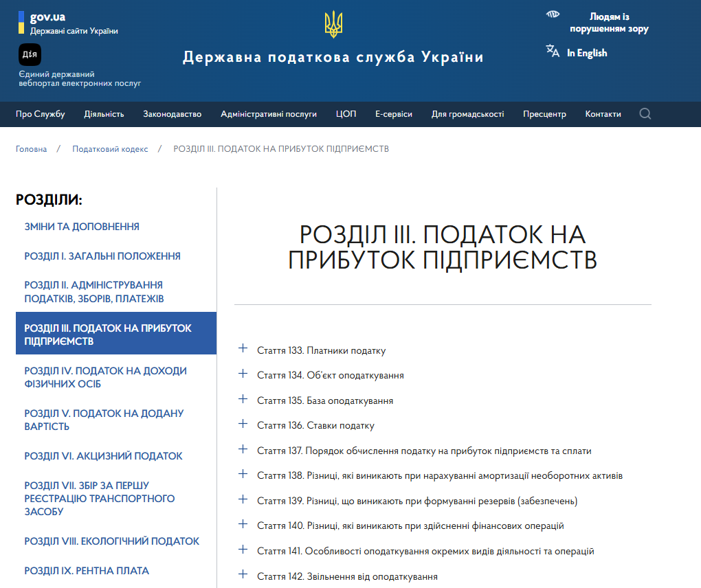
Task: Click Стаття 135. База оподаткування text
Action: point(325,400)
